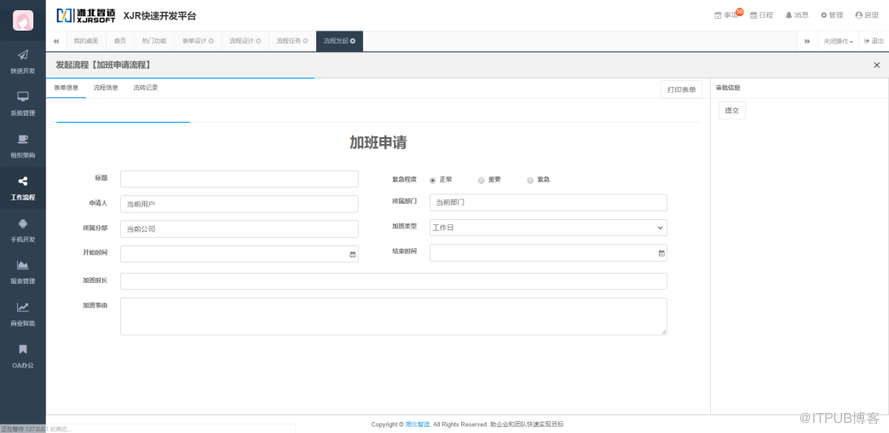Switch to the 表单设计 page tab
889x433 pixels.
click(x=197, y=41)
